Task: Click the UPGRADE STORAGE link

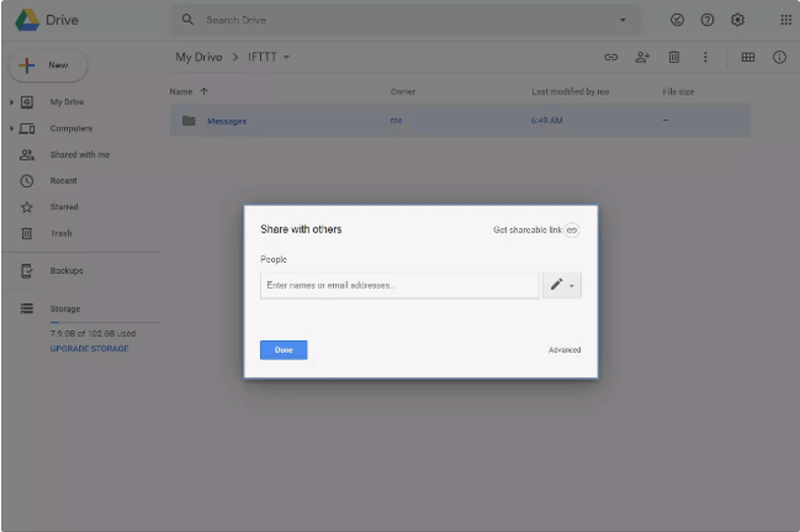Action: click(90, 349)
